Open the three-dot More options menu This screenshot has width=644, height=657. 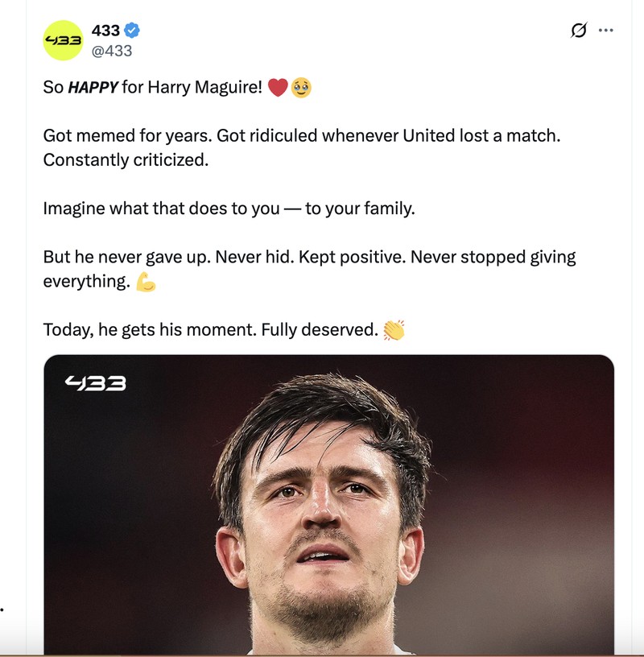pyautogui.click(x=606, y=31)
